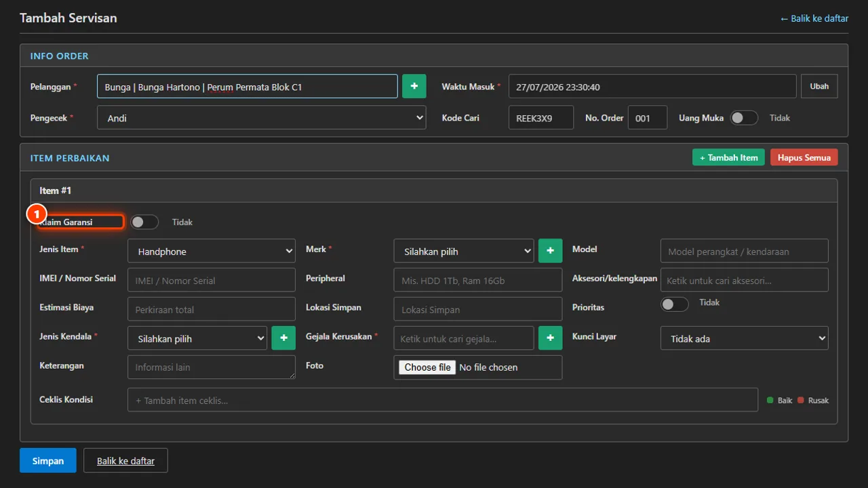The image size is (868, 488).
Task: Click the Waktu Masuk date field
Action: 652,86
